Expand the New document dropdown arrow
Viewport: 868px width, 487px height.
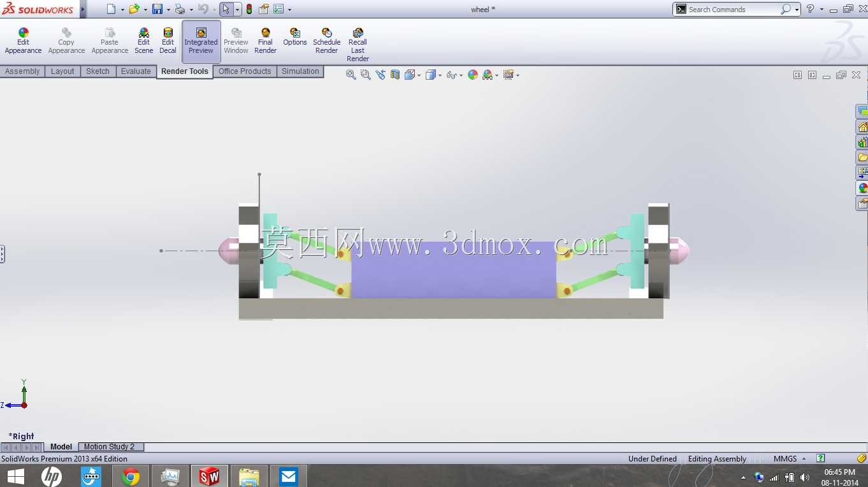coord(122,10)
